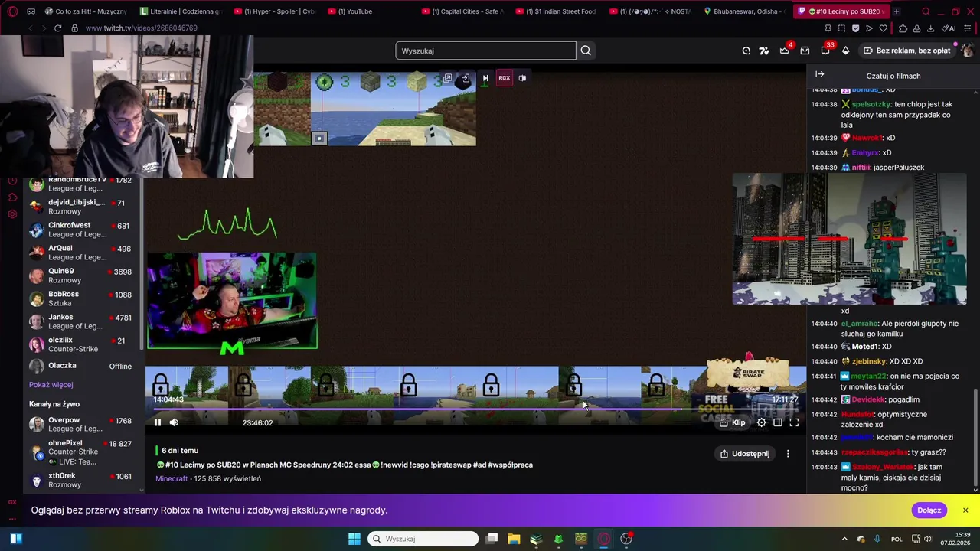The width and height of the screenshot is (980, 551).
Task: Switch to Hyper - Spoiler tab
Action: (x=275, y=11)
